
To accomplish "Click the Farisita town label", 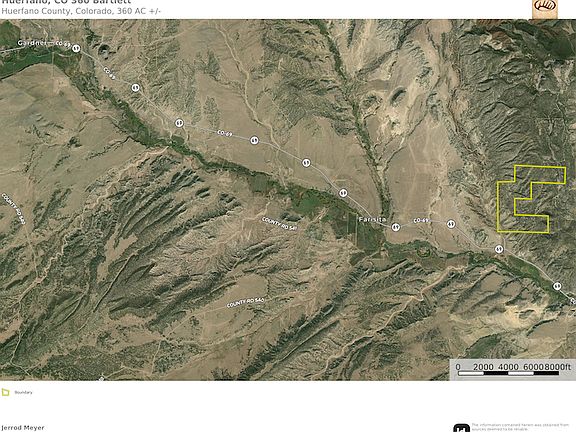I will [372, 219].
